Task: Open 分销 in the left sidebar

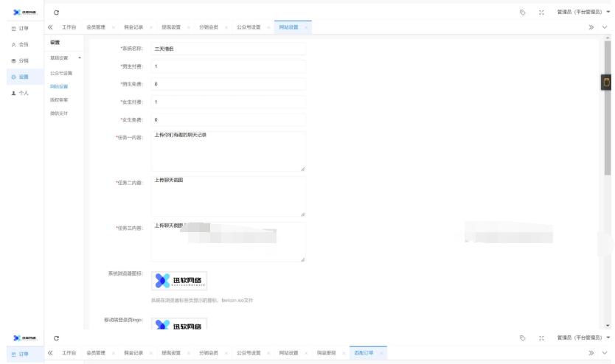Action: coord(24,60)
